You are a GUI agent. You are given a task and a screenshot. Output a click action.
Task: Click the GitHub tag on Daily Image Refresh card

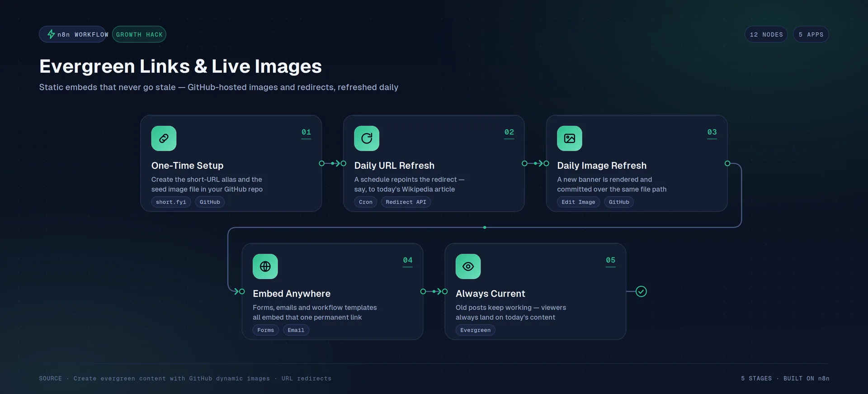[619, 202]
